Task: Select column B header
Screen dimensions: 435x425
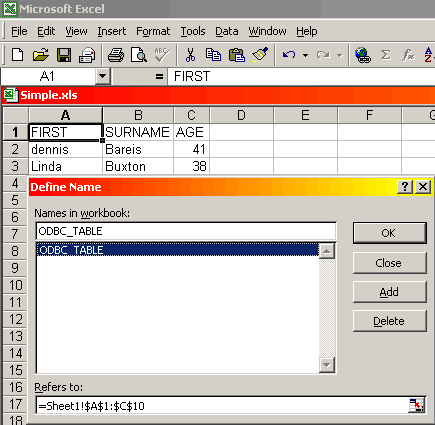Action: 138,115
